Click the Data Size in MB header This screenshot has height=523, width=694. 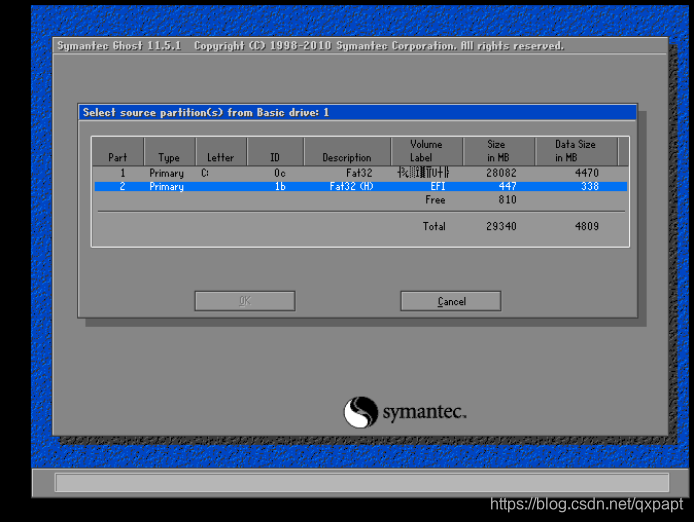point(575,151)
